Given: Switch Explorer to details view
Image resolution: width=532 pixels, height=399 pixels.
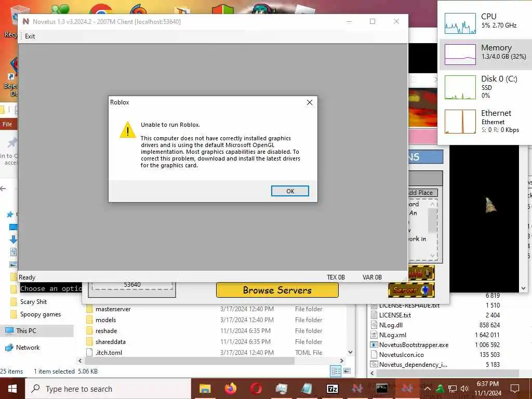Looking at the screenshot, I should tap(336, 371).
